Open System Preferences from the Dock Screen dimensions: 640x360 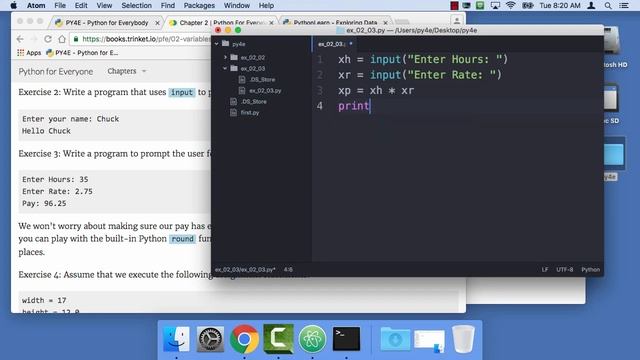[210, 338]
